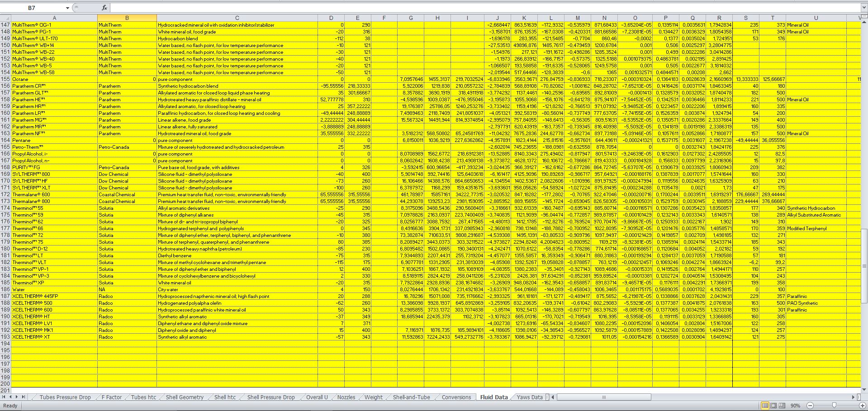The width and height of the screenshot is (868, 411).
Task: Select column C header
Action: pos(237,18)
